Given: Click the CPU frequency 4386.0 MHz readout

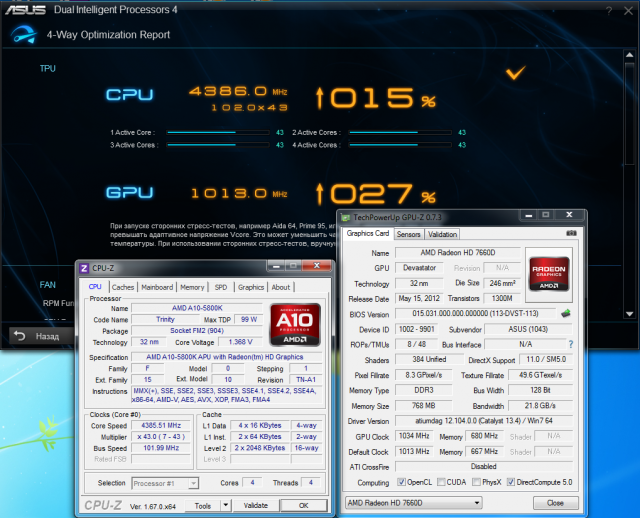Looking at the screenshot, I should pos(238,91).
